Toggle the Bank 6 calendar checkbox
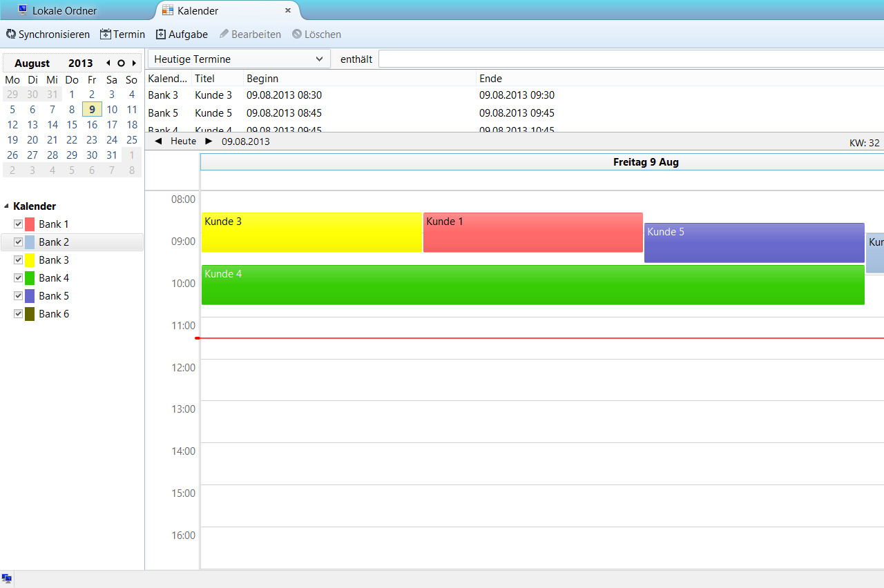 pyautogui.click(x=19, y=314)
